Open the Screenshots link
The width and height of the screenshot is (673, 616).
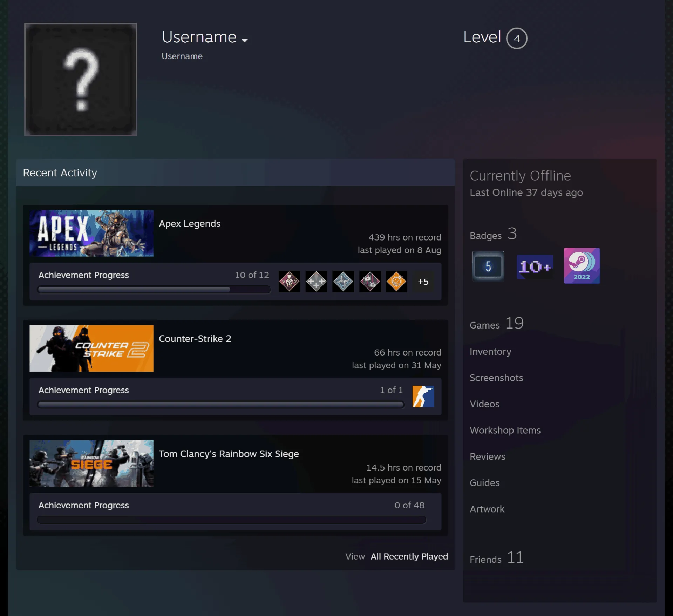pos(496,378)
